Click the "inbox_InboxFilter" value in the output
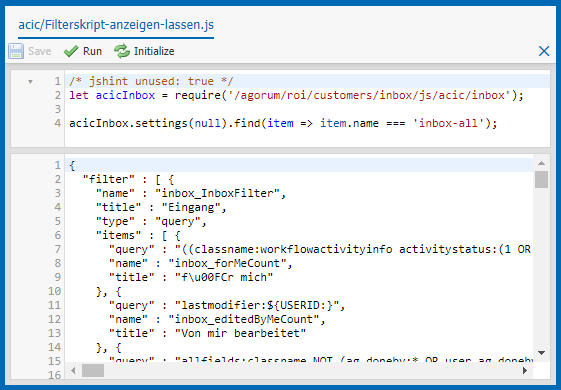Viewport: 561px width, 390px height. click(217, 193)
